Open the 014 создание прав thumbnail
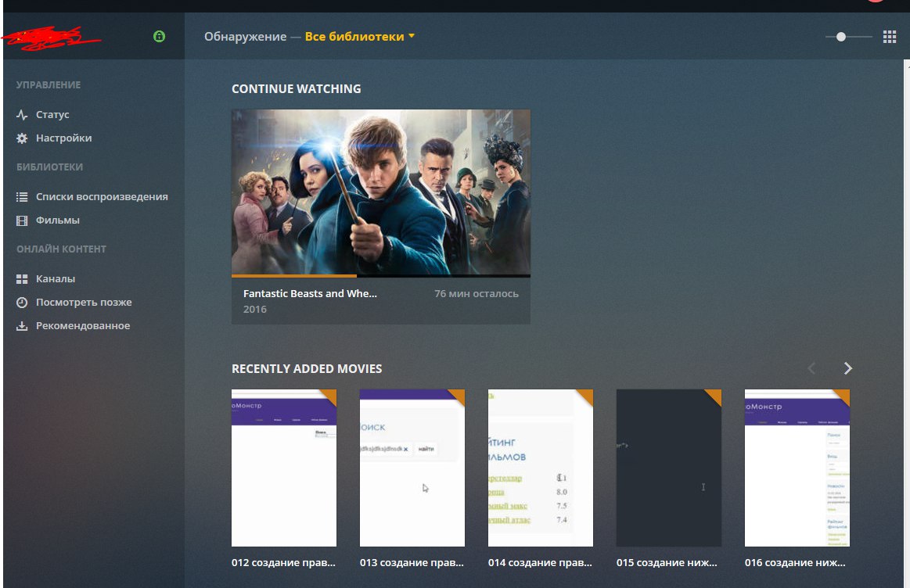The width and height of the screenshot is (910, 588). [541, 468]
